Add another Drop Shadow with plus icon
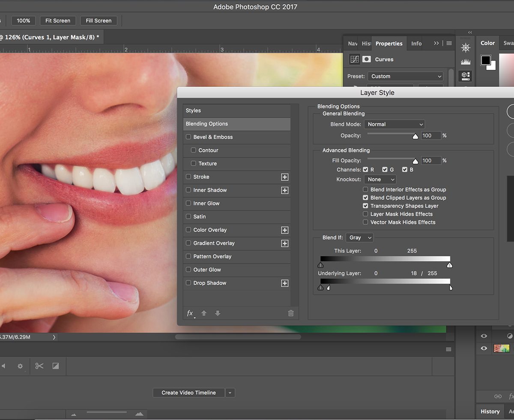 pyautogui.click(x=285, y=283)
